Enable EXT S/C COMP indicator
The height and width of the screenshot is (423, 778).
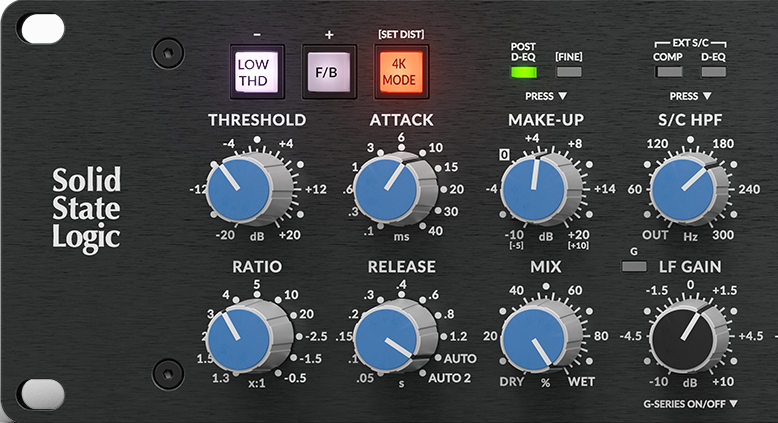point(668,72)
